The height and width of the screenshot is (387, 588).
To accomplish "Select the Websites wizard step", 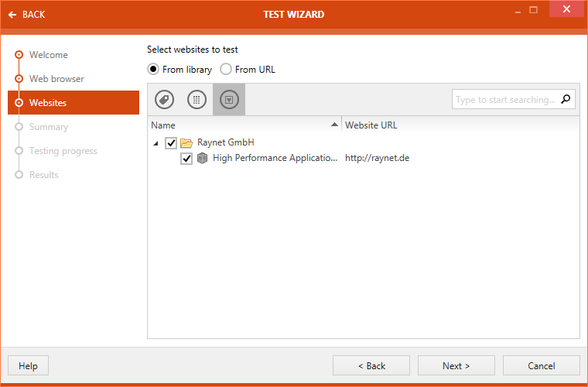I will point(73,102).
